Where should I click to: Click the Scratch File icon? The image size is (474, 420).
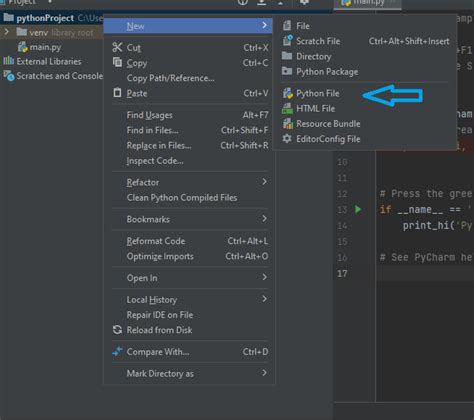tap(287, 41)
